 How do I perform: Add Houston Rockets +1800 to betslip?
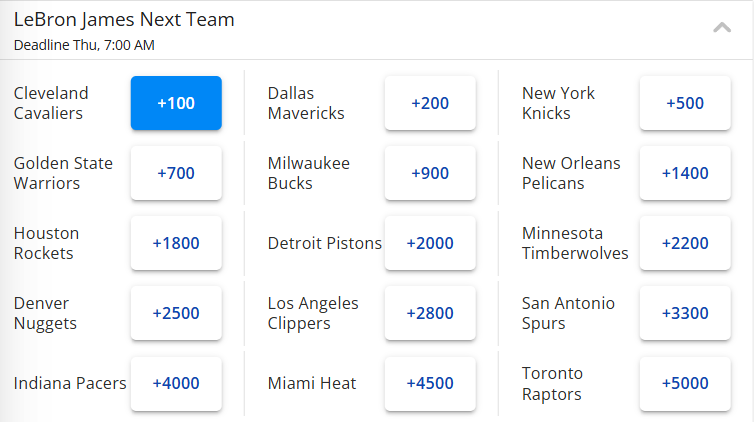[176, 243]
